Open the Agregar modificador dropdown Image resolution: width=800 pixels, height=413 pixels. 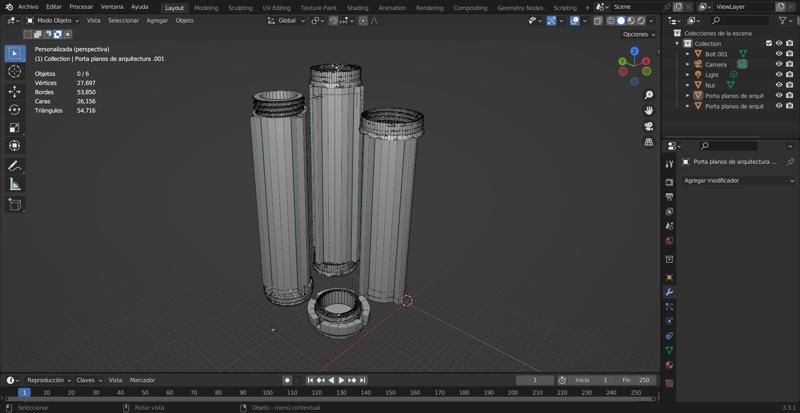tap(737, 181)
